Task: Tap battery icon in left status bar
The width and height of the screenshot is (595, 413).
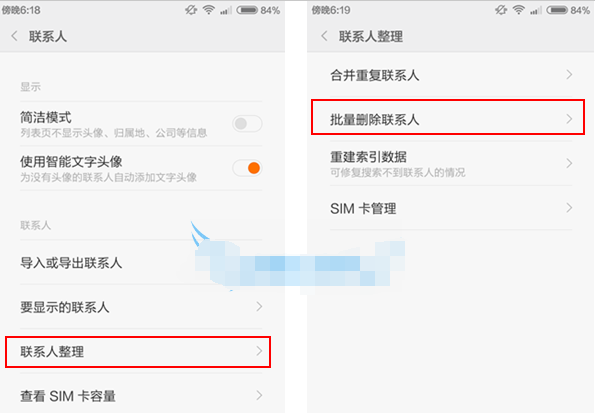Action: pos(247,10)
